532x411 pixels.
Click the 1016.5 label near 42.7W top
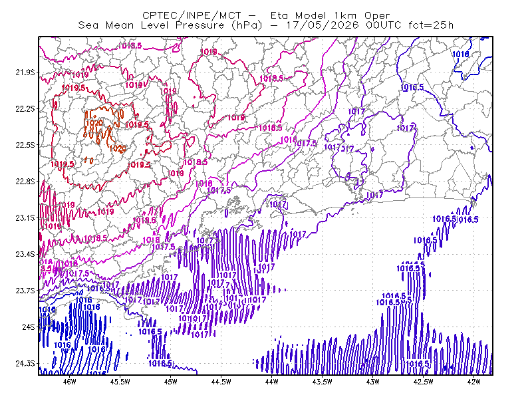[x=412, y=87]
